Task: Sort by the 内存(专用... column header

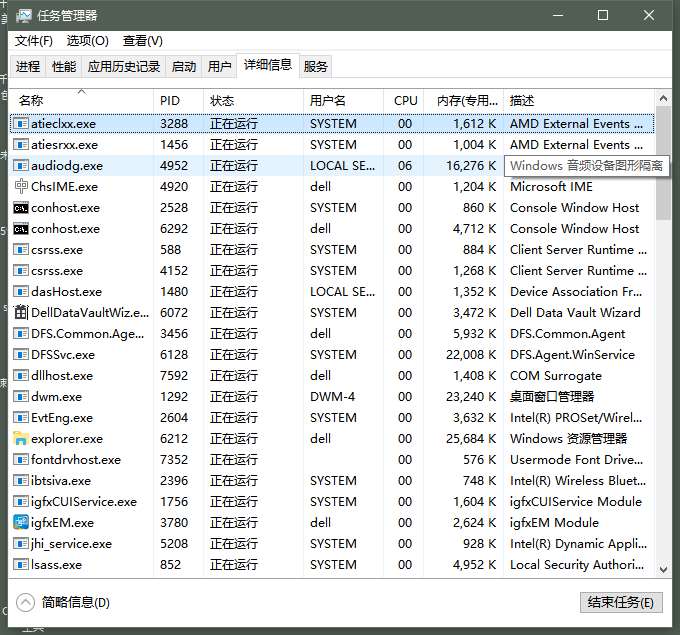Action: 463,101
